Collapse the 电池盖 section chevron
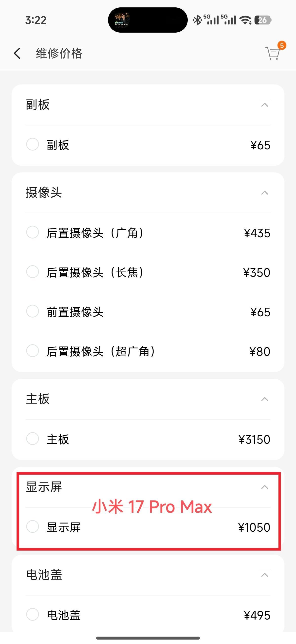This screenshot has height=644, width=296. [x=264, y=575]
